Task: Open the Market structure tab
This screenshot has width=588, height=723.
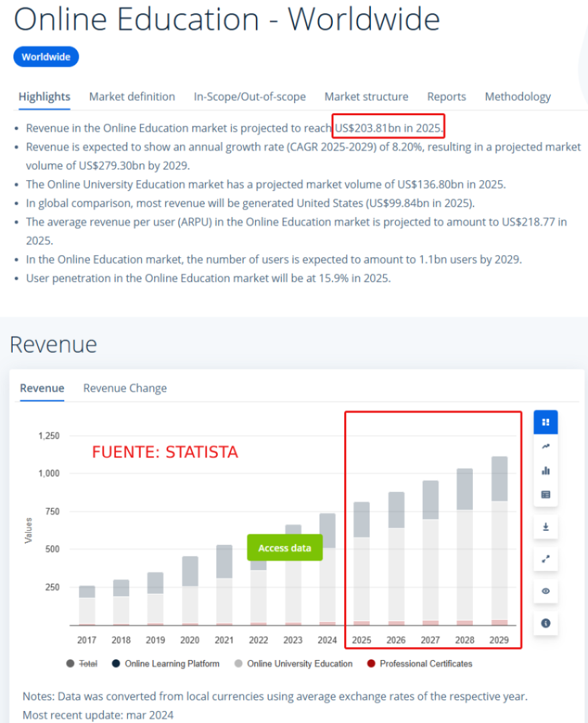Action: [x=366, y=97]
